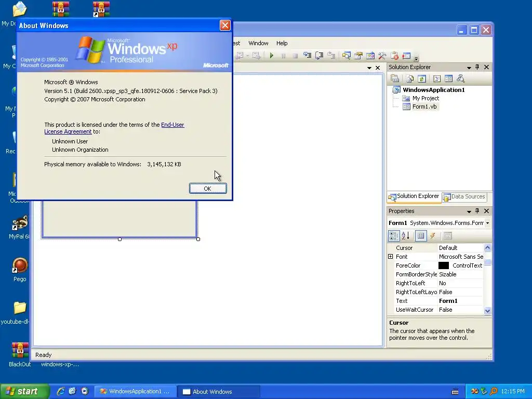Click Properties grid scroll down arrow

point(487,311)
